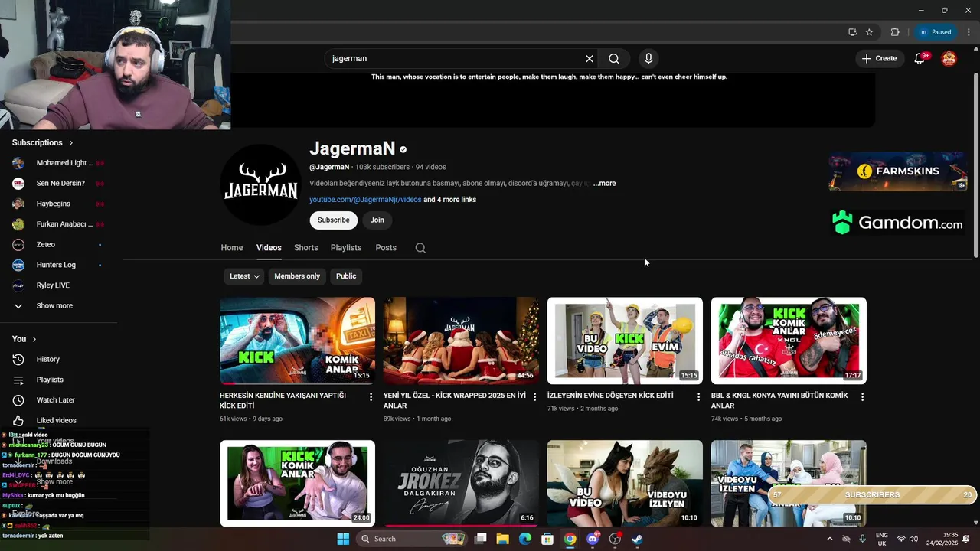Expand channel description with ...more

(x=604, y=183)
